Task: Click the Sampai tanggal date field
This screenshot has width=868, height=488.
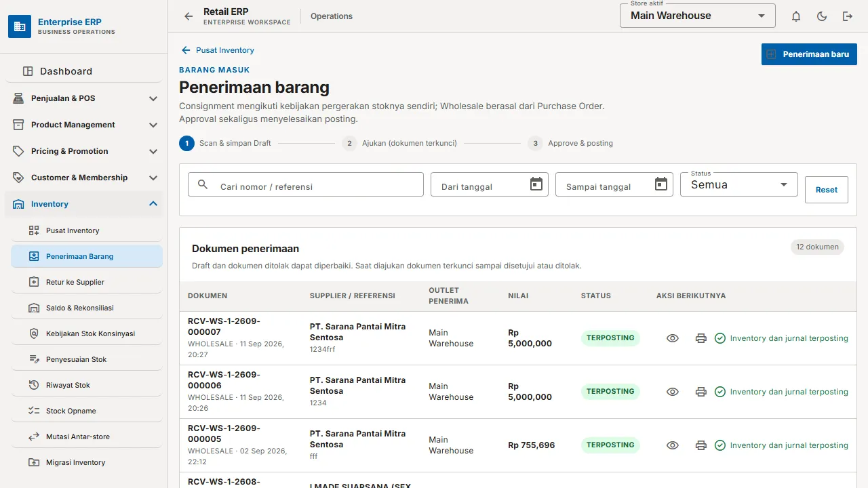Action: click(614, 184)
